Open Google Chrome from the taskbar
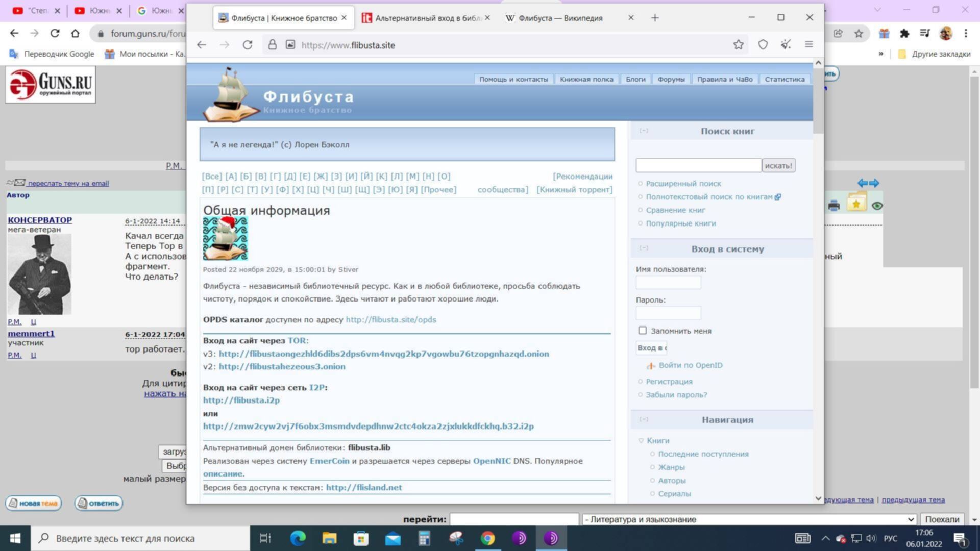Image resolution: width=980 pixels, height=551 pixels. [487, 538]
